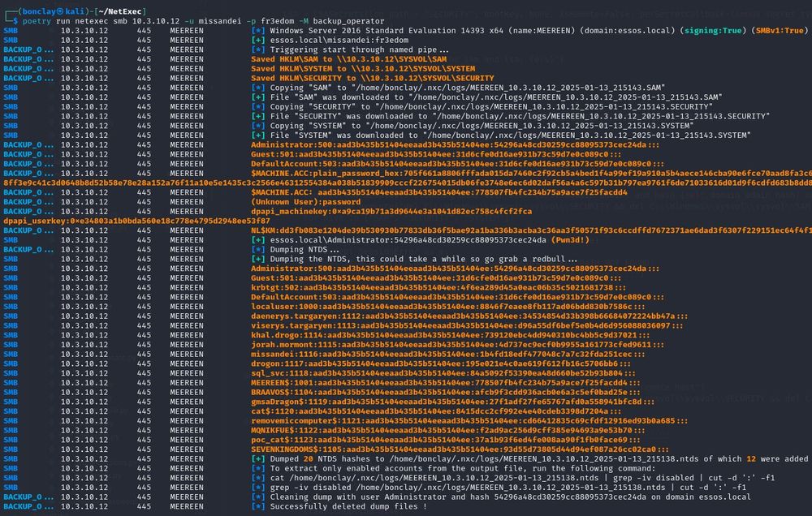
Task: Select the 'signing:True' text in the banner
Action: click(713, 31)
